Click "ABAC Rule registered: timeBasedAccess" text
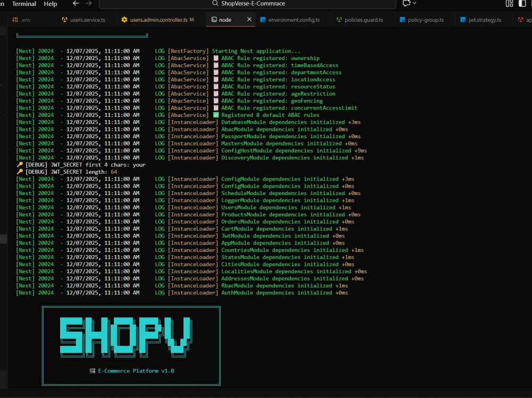This screenshot has width=532, height=398. tap(280, 65)
